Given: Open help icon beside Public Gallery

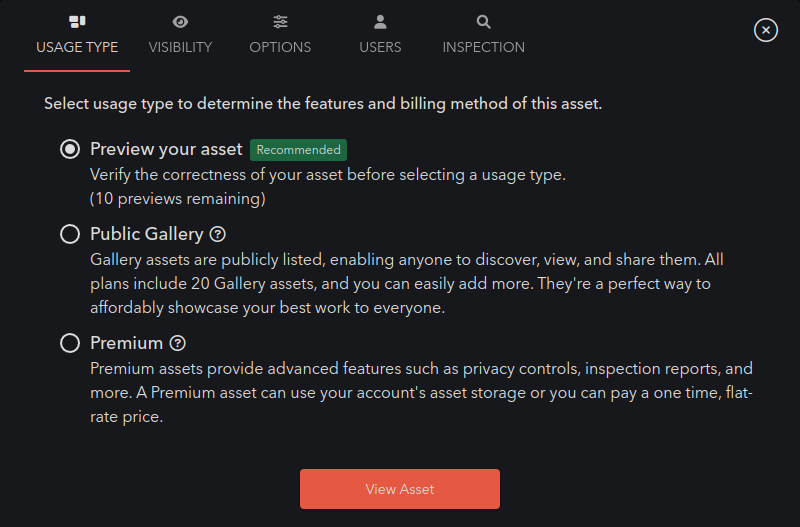Looking at the screenshot, I should click(218, 234).
